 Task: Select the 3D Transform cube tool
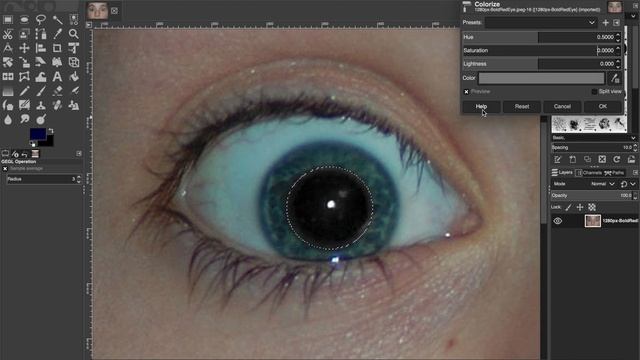click(x=73, y=62)
